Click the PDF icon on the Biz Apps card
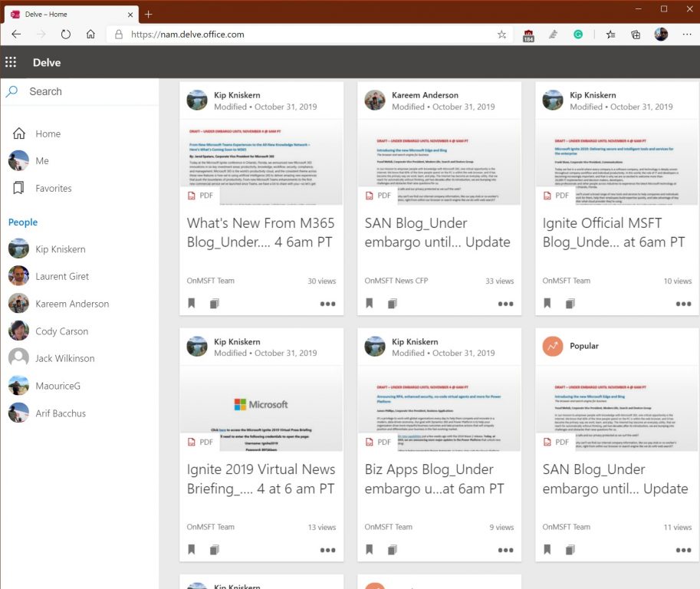 click(370, 442)
